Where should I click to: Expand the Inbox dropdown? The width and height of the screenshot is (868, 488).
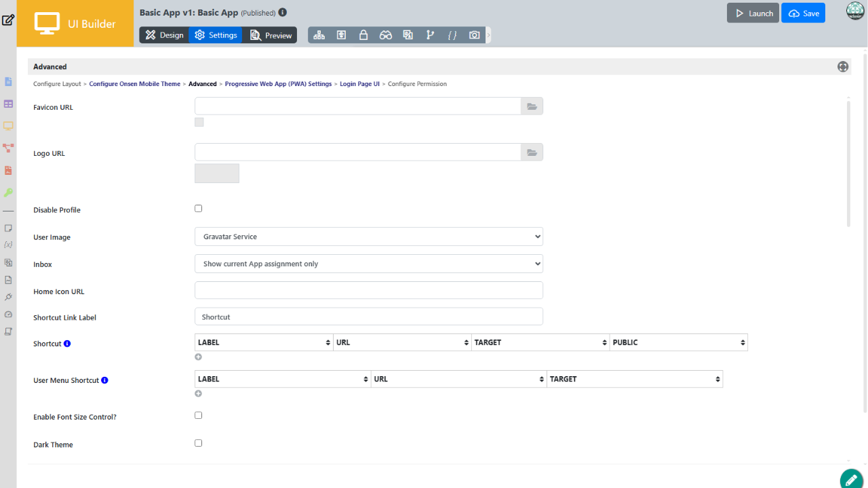[x=368, y=264]
